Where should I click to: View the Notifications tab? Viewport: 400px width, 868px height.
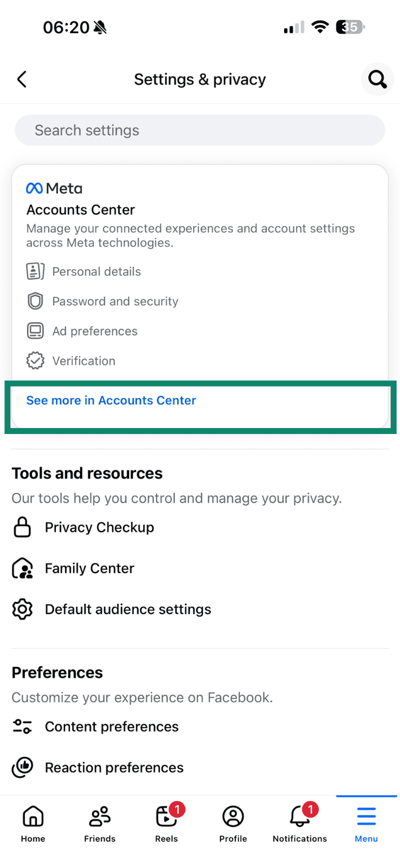(x=300, y=823)
